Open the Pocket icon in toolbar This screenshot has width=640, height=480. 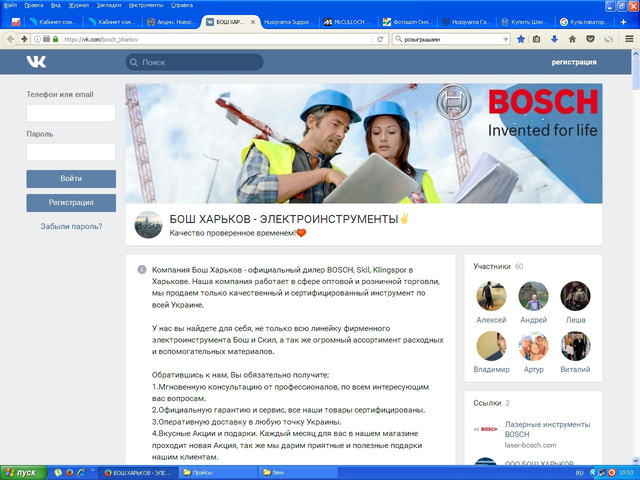click(590, 39)
